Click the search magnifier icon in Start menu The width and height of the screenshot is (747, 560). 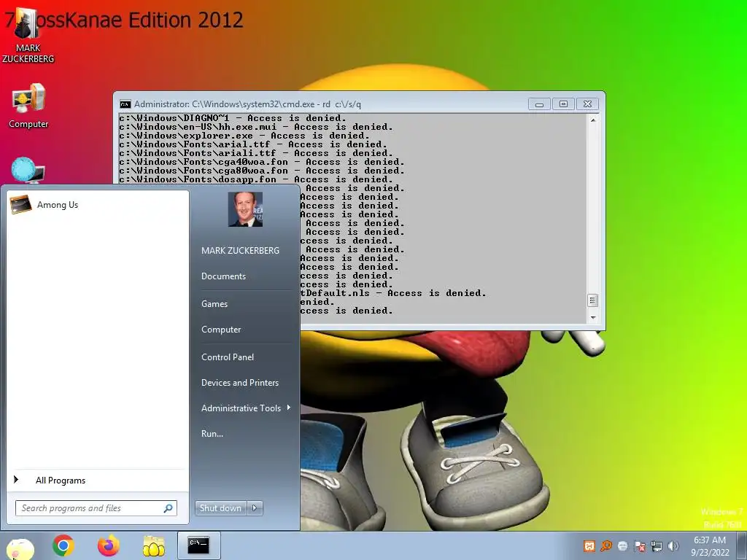coord(169,508)
